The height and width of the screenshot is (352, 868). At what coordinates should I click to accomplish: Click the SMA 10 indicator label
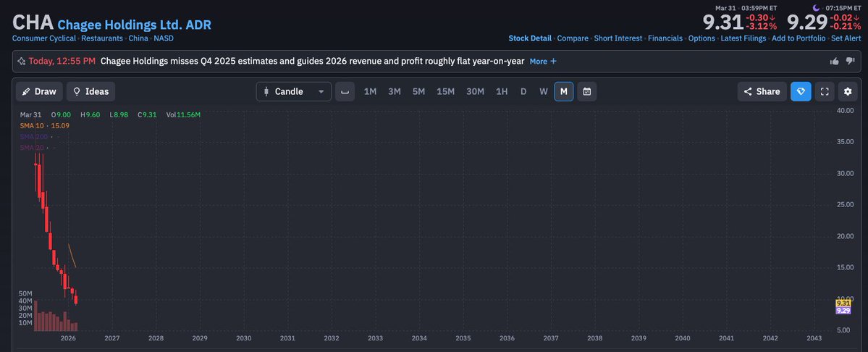[x=44, y=125]
